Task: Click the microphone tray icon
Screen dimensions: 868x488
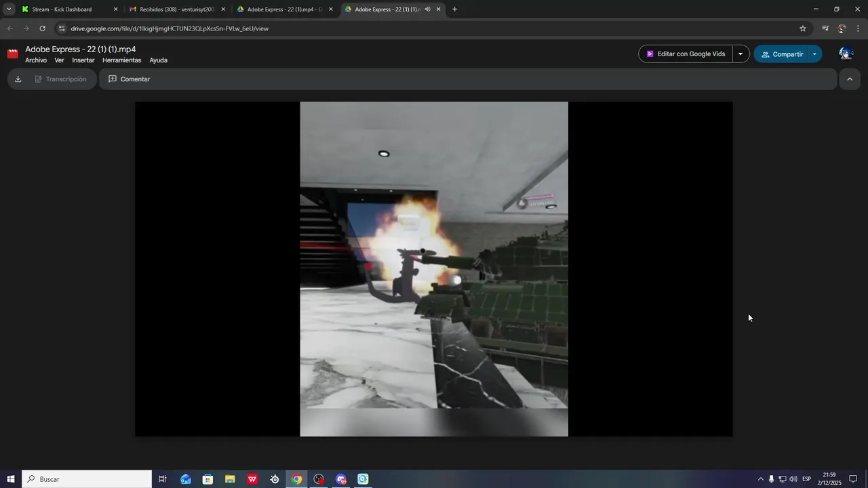Action: [771, 479]
